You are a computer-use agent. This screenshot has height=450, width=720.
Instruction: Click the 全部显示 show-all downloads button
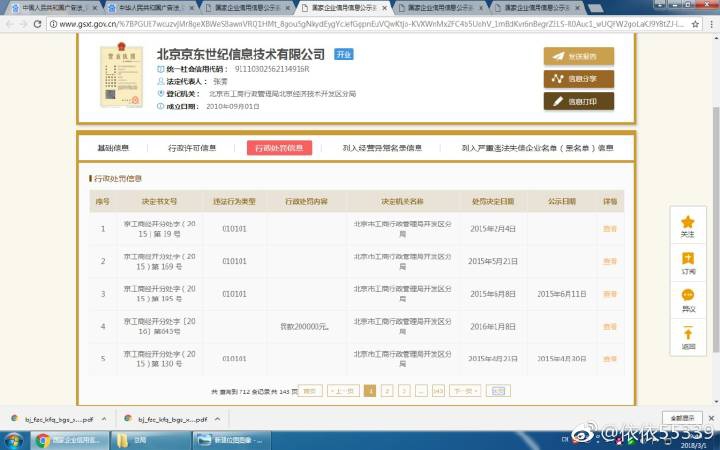[682, 418]
